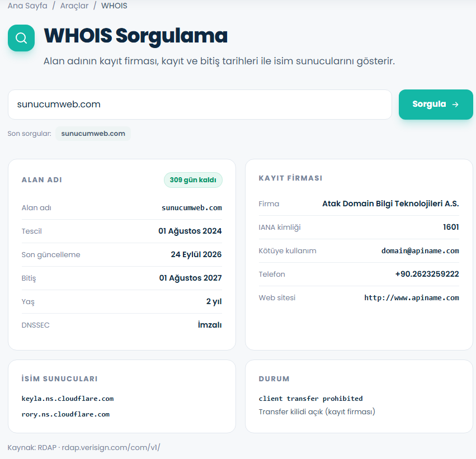
Task: Open the Araçlar breadcrumb link
Action: click(x=74, y=6)
